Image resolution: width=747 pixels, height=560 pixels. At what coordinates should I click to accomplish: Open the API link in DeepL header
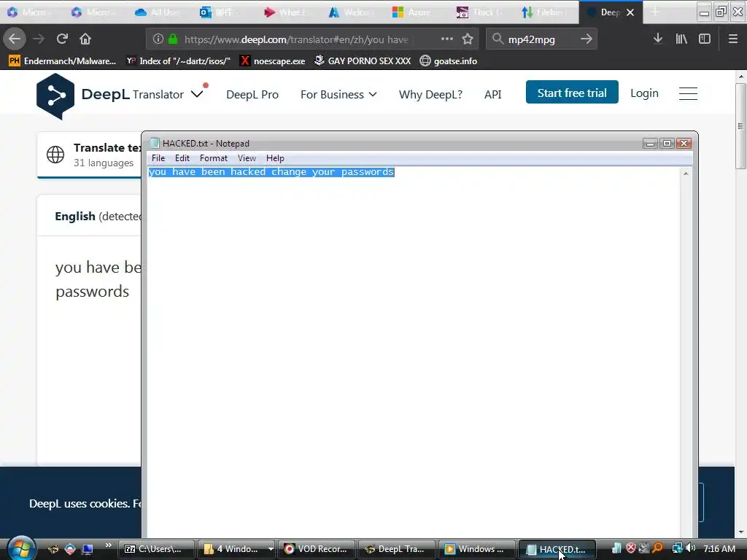492,94
